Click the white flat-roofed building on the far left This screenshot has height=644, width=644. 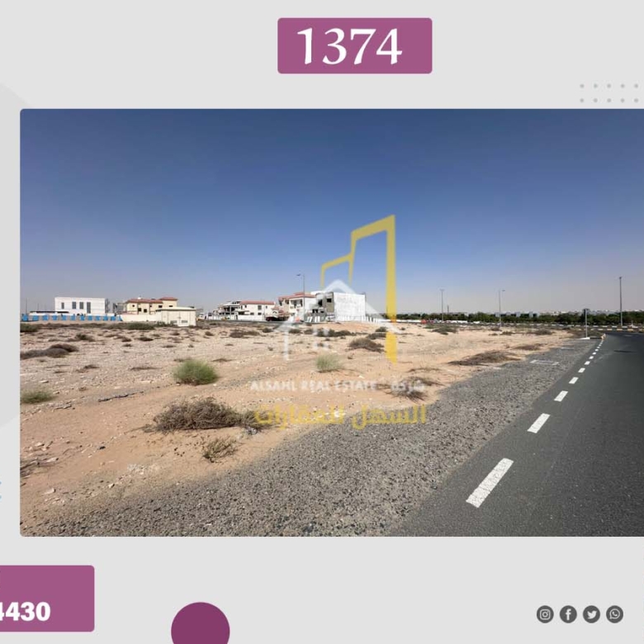81,306
